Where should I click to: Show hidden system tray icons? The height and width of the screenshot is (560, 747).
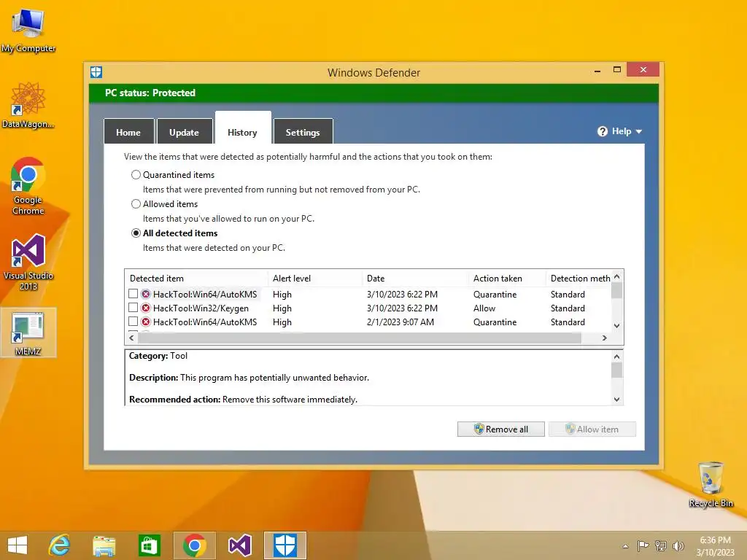625,546
